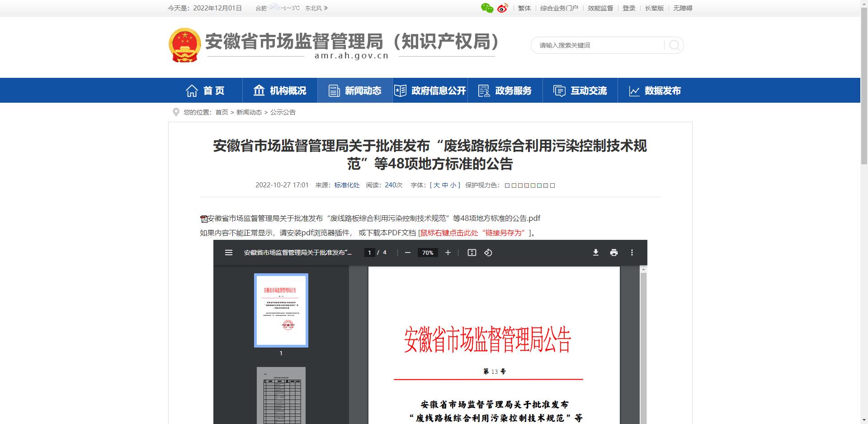Switch to the 互动交流 section

580,90
